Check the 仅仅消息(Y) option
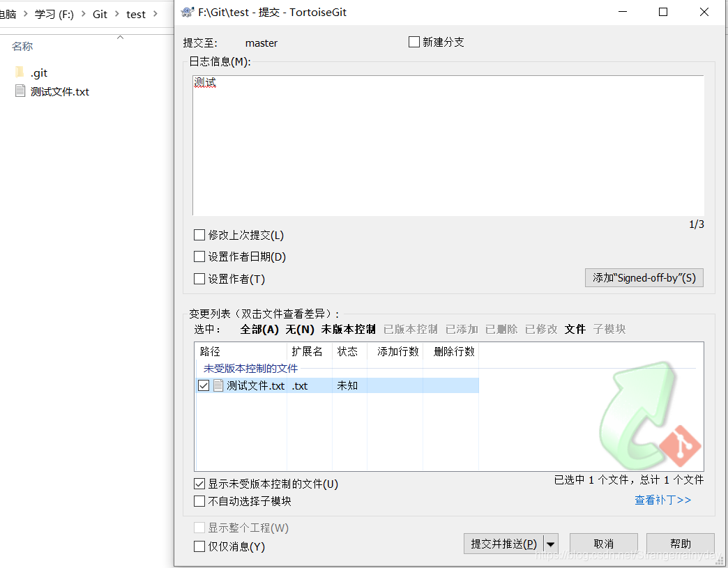Screen dimensions: 728x568 [199, 546]
